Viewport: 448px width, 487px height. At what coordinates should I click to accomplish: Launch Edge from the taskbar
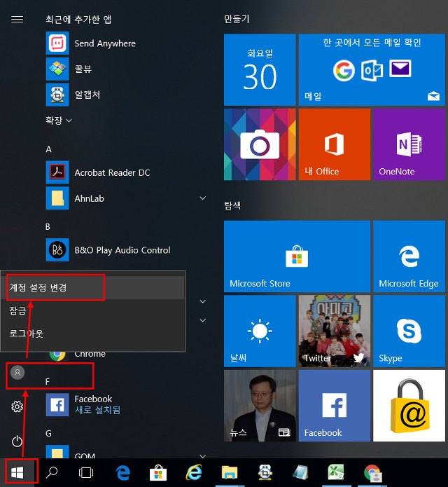[x=123, y=472]
